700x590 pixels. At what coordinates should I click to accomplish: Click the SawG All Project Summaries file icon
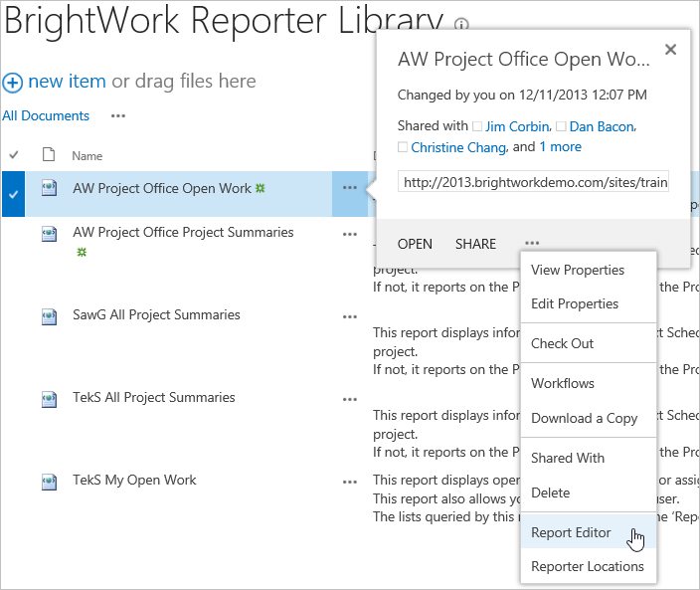[49, 315]
